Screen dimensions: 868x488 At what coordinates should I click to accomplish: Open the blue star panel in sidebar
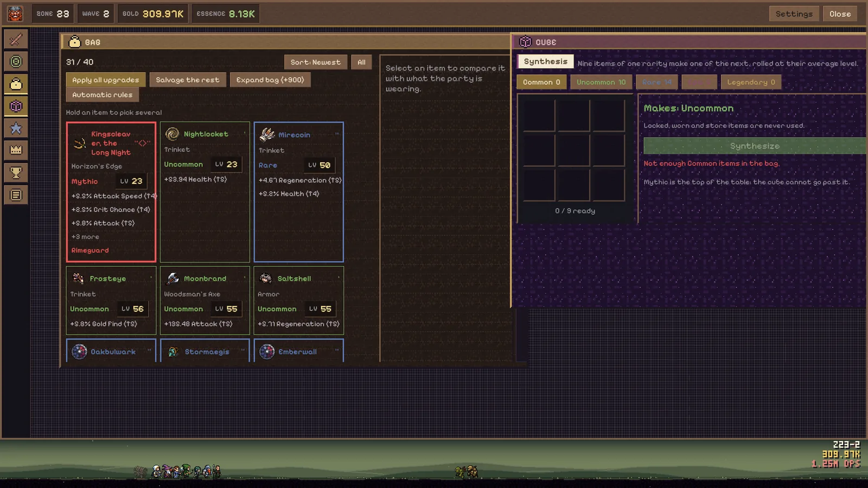tap(16, 128)
